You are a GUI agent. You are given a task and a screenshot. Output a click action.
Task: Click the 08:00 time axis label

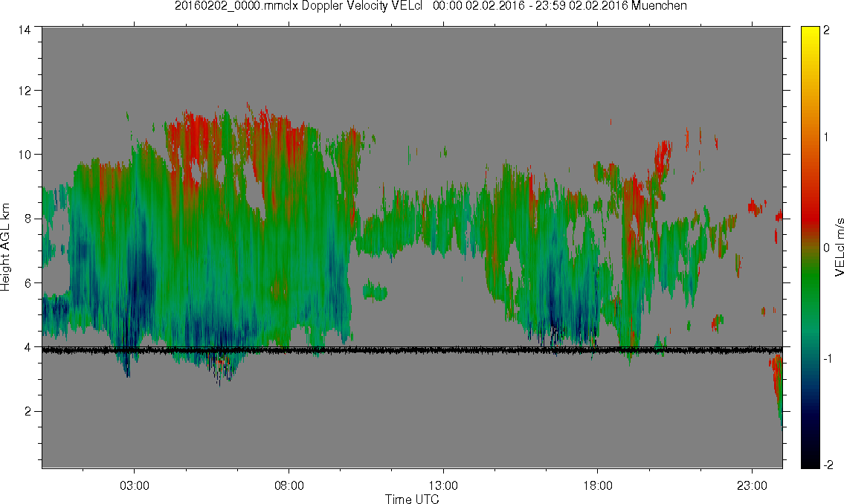pyautogui.click(x=289, y=486)
